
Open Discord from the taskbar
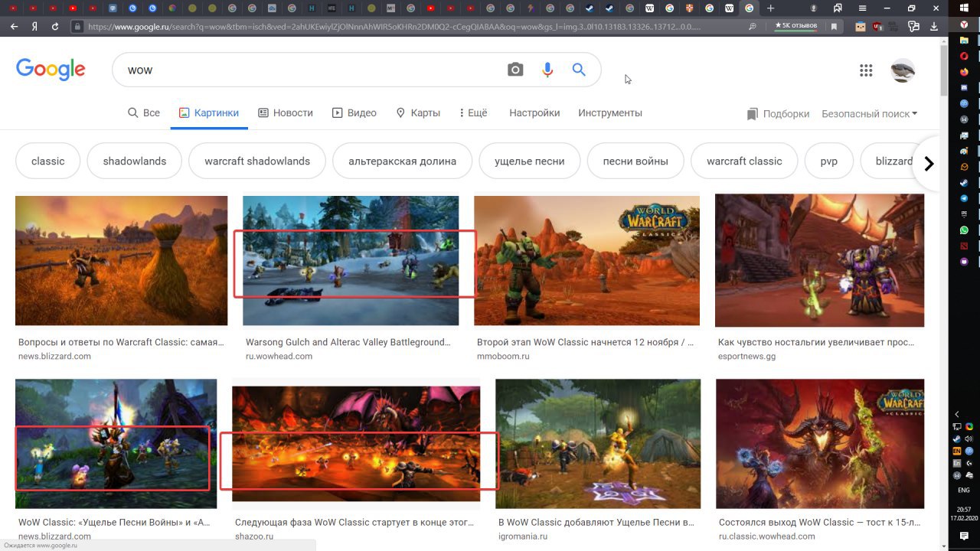tap(964, 87)
